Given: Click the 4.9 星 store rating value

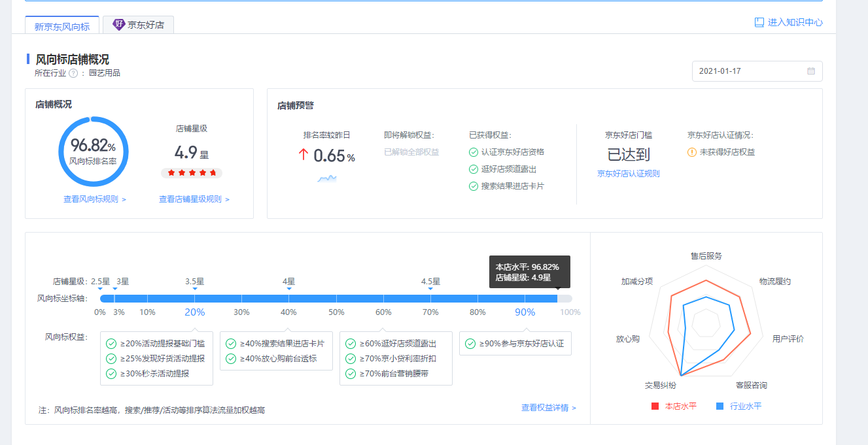Looking at the screenshot, I should [x=191, y=153].
